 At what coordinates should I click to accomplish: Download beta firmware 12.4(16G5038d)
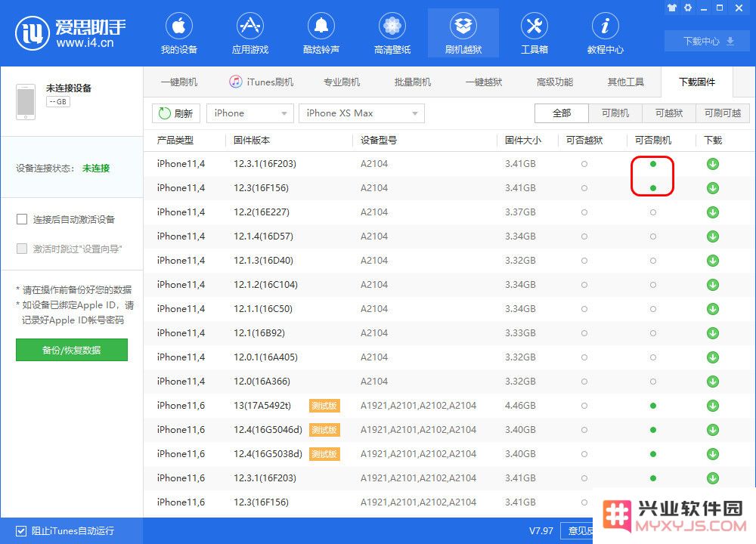point(713,454)
